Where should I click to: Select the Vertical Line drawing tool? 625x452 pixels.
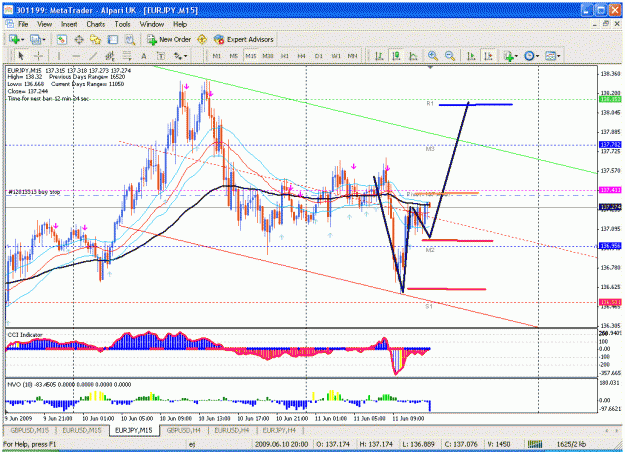click(x=59, y=56)
